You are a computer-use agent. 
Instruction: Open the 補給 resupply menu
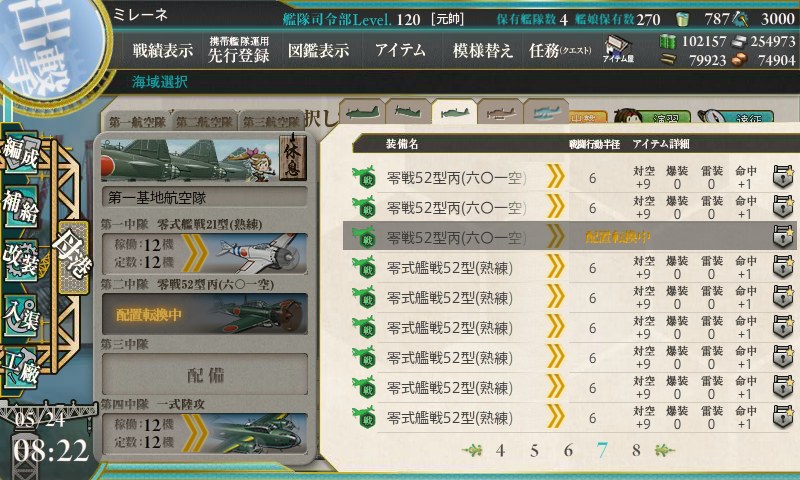[21, 206]
